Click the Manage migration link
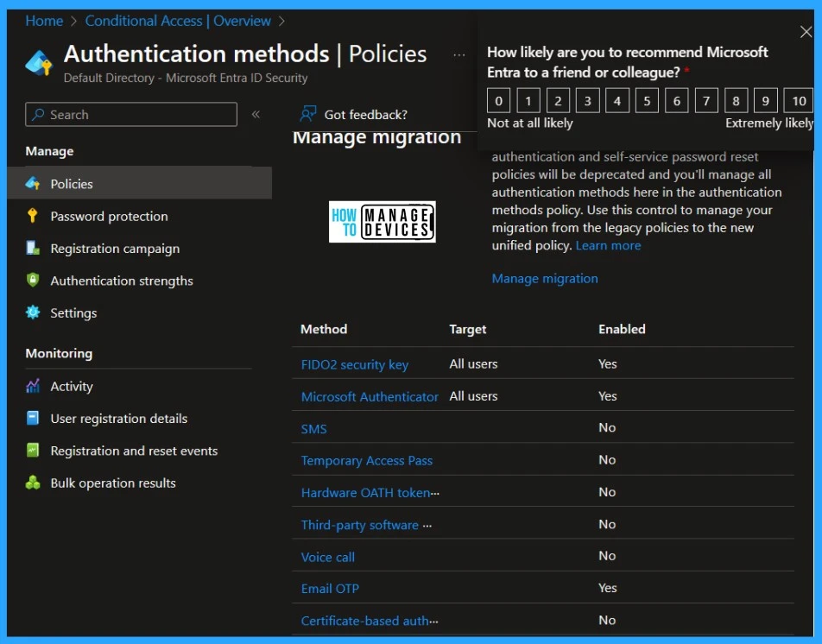Viewport: 822px width, 644px height. click(x=545, y=278)
